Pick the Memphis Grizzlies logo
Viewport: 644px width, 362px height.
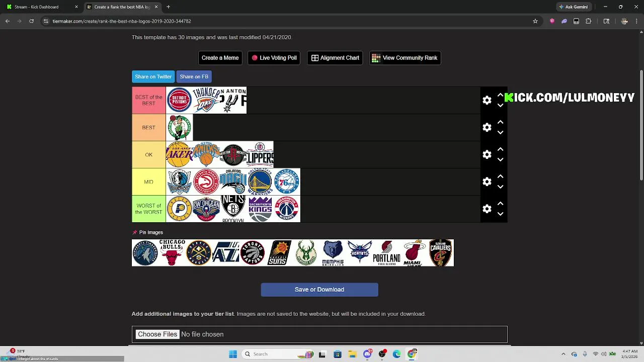click(333, 252)
